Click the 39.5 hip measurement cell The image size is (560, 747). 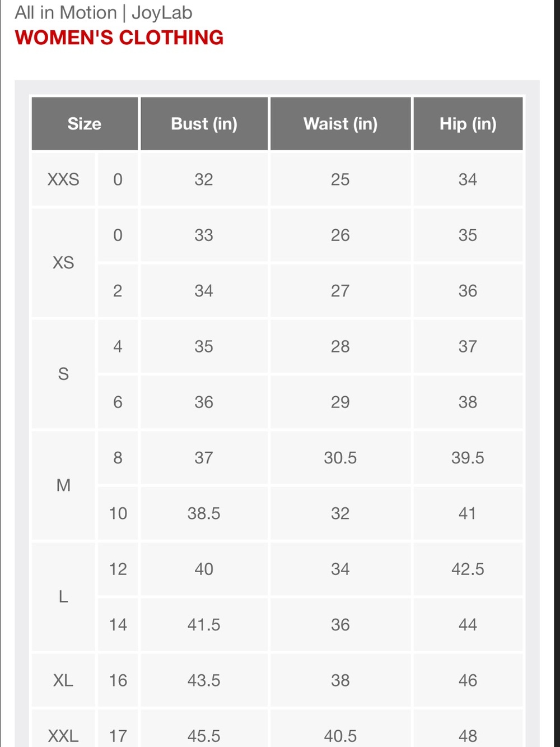[468, 458]
